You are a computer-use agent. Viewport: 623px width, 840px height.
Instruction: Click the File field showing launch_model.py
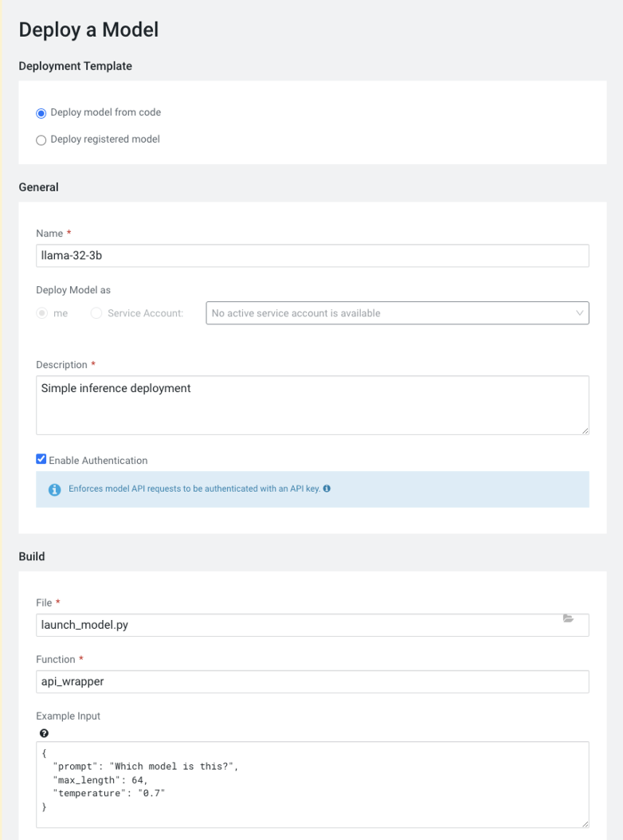[295, 625]
